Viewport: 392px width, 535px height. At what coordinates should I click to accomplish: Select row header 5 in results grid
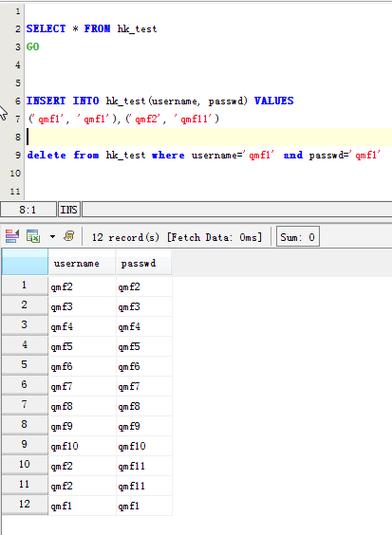(25, 365)
